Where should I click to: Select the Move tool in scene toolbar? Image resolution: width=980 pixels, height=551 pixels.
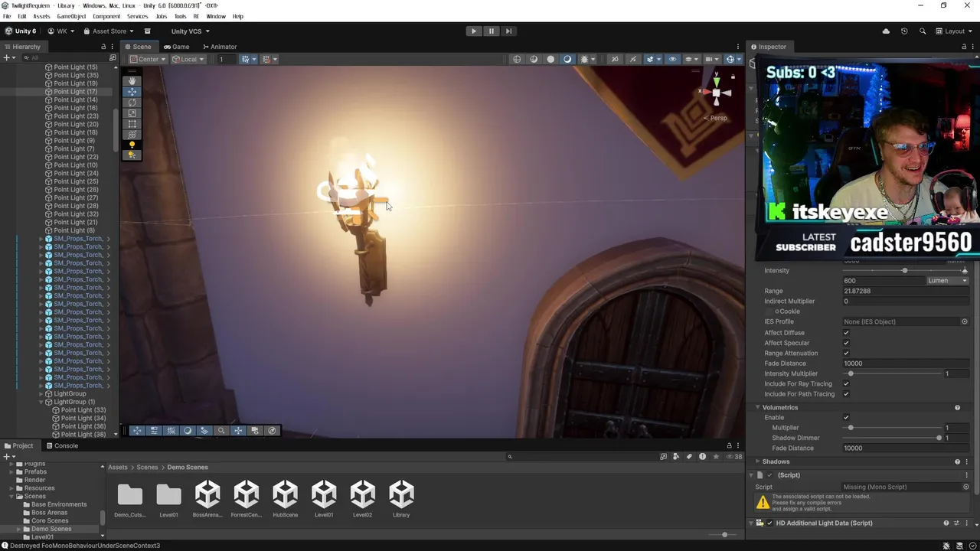click(x=132, y=92)
